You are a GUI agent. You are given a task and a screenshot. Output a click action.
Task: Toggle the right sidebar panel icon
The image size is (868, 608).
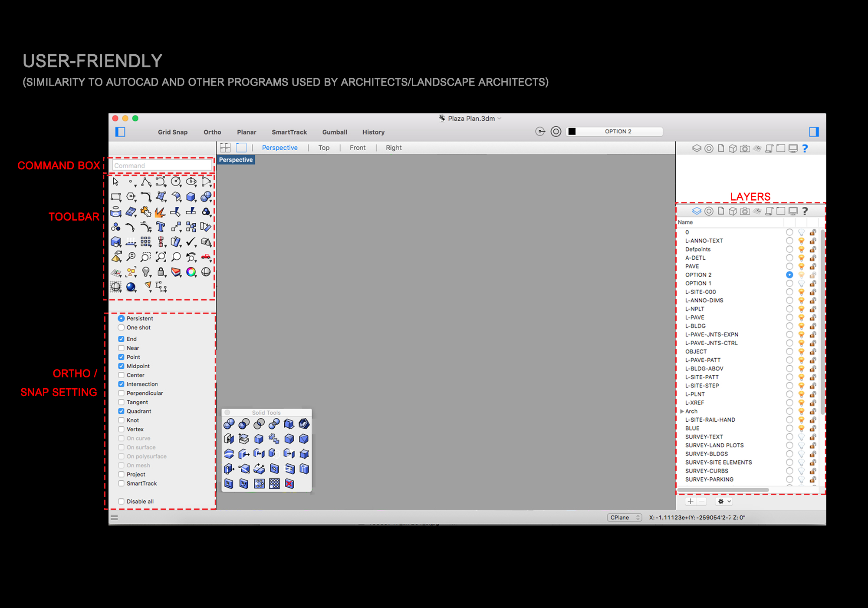pos(814,132)
